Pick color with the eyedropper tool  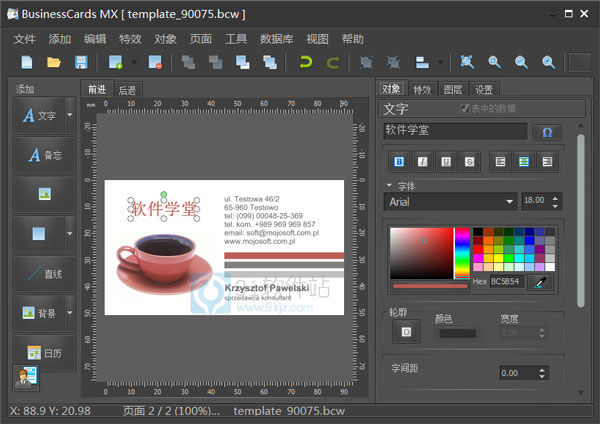click(540, 284)
